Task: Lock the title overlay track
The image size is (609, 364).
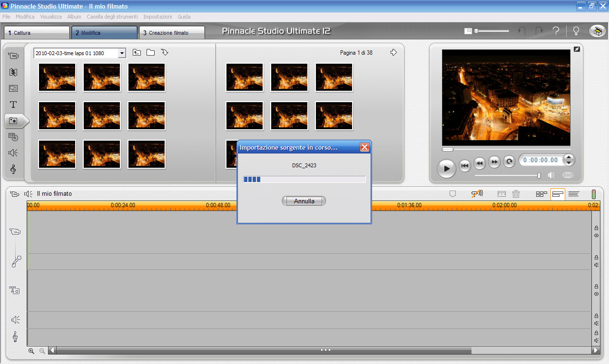Action: coord(596,287)
